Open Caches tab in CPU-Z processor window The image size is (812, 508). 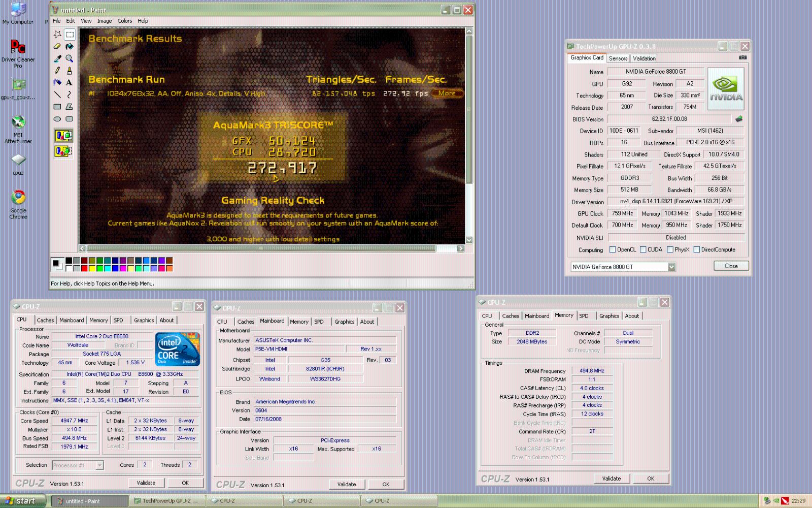pos(45,320)
